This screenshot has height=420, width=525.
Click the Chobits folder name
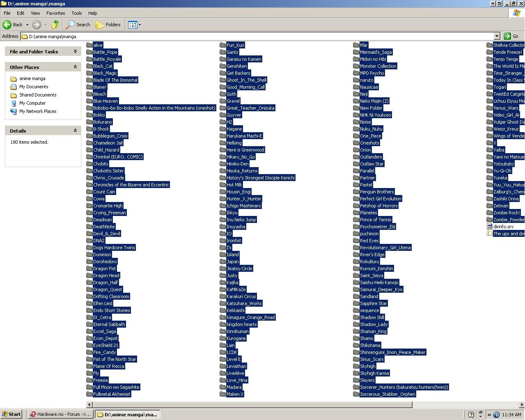pos(101,164)
